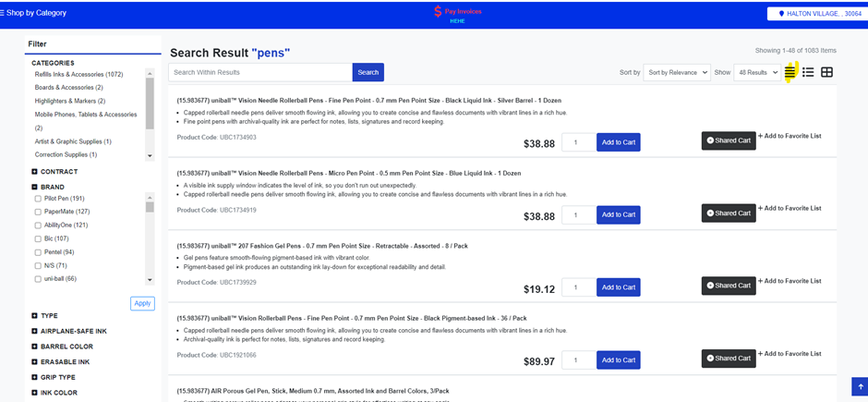Click the $89.97 price text

pos(539,362)
